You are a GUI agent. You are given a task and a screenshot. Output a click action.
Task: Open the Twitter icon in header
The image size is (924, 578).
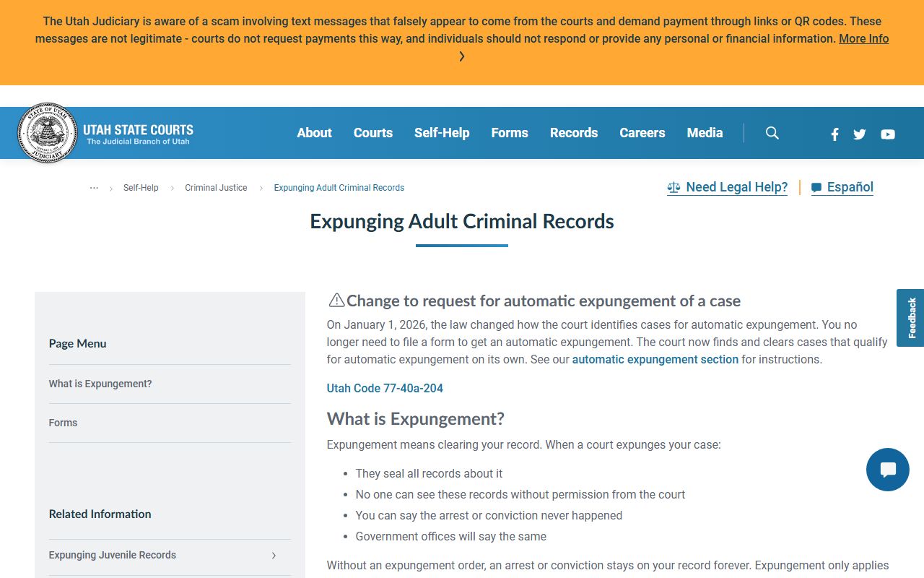(x=859, y=134)
